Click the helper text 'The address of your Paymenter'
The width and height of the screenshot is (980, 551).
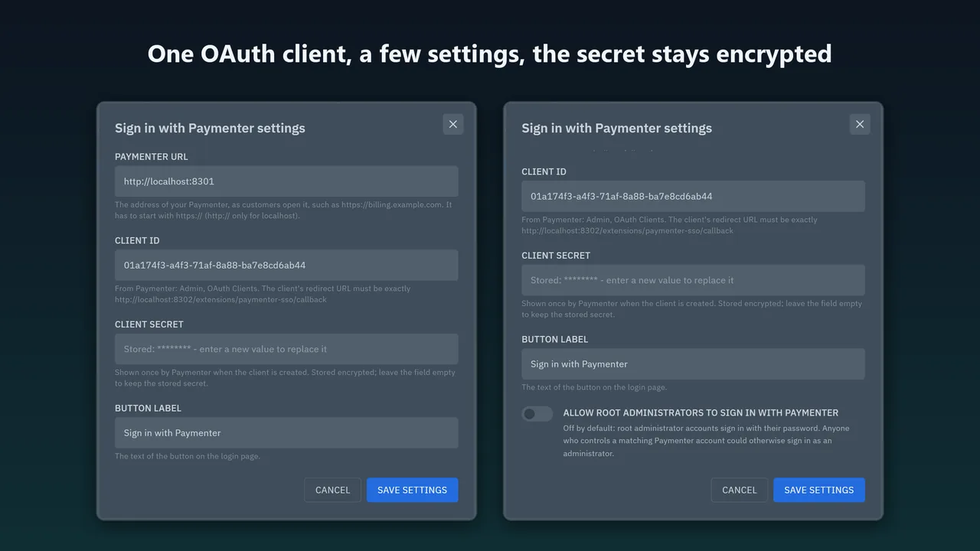[x=283, y=210]
